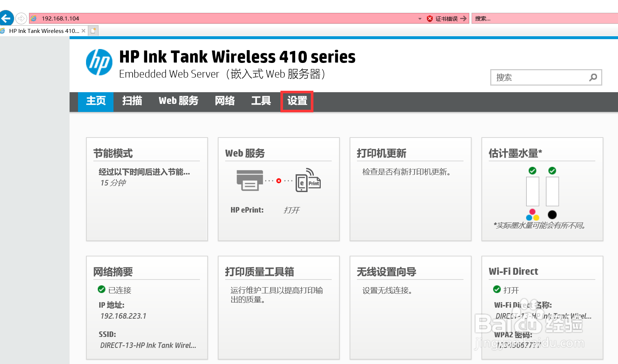Viewport: 618px width, 364px height.
Task: Select the HP Ink Tank Wireless 410 tab
Action: click(44, 31)
